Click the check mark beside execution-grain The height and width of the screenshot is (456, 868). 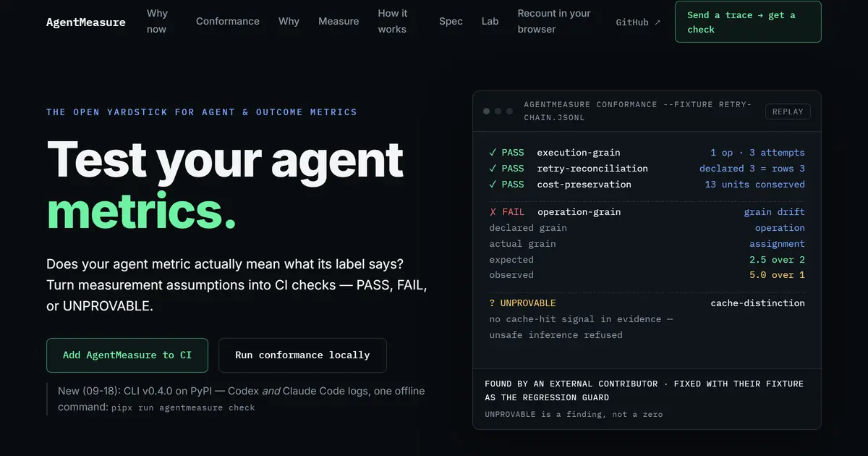click(x=493, y=153)
